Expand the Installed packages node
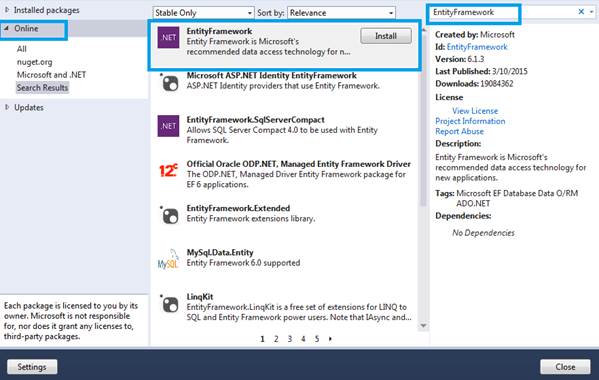 (6, 10)
